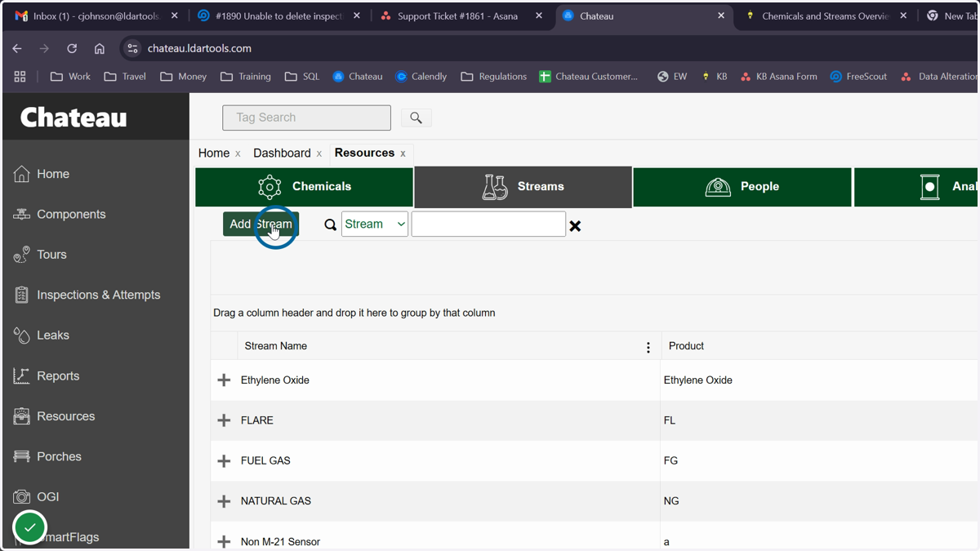The width and height of the screenshot is (980, 551).
Task: Reload the page with browser refresh
Action: point(72,48)
